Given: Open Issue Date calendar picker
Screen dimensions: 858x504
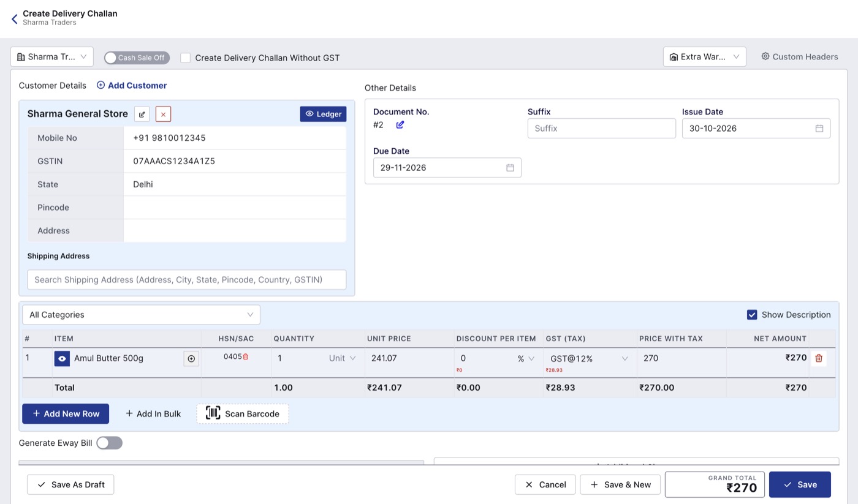Looking at the screenshot, I should (x=819, y=129).
